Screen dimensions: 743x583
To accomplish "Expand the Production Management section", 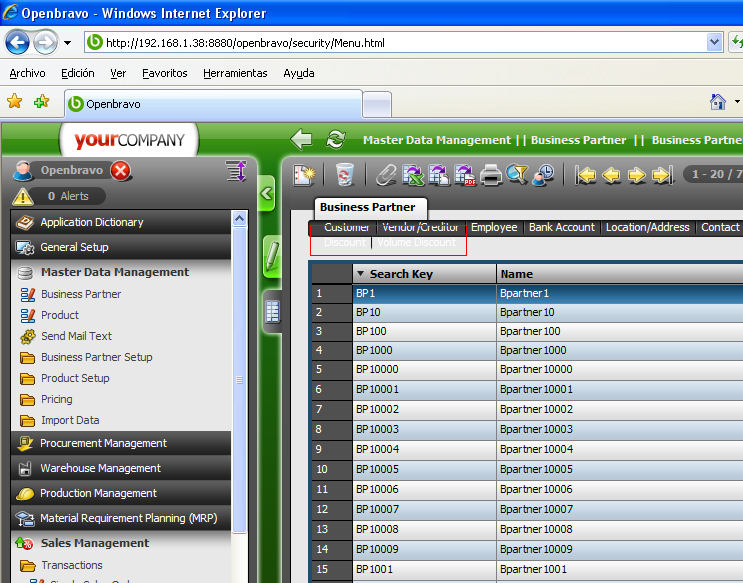I will tap(121, 493).
